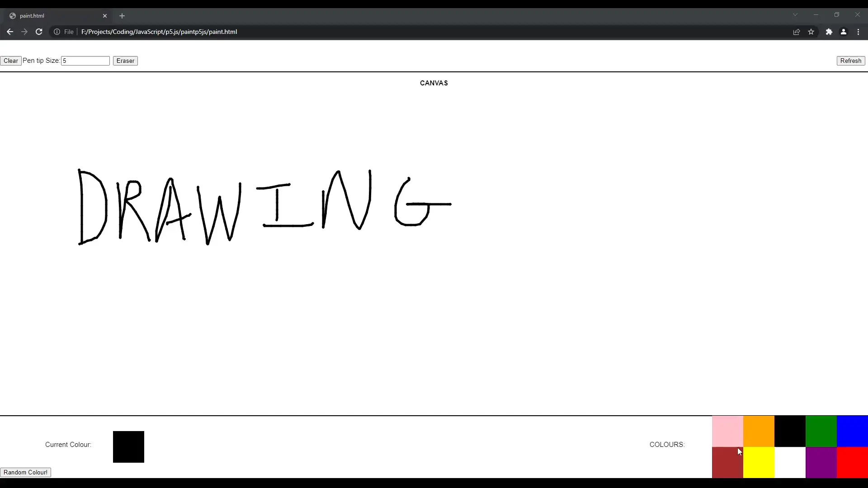Image resolution: width=868 pixels, height=488 pixels.
Task: Expand the tab search dropdown arrow
Action: pyautogui.click(x=795, y=15)
